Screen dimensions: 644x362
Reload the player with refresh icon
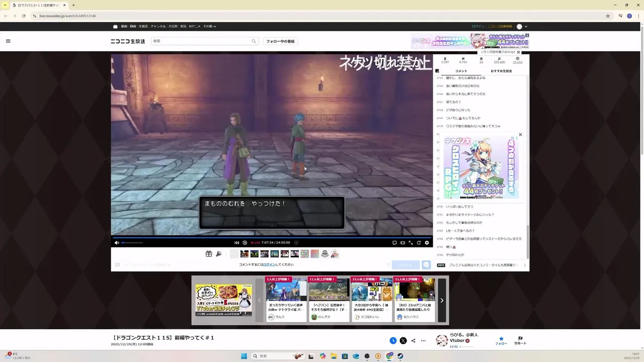[x=419, y=243]
